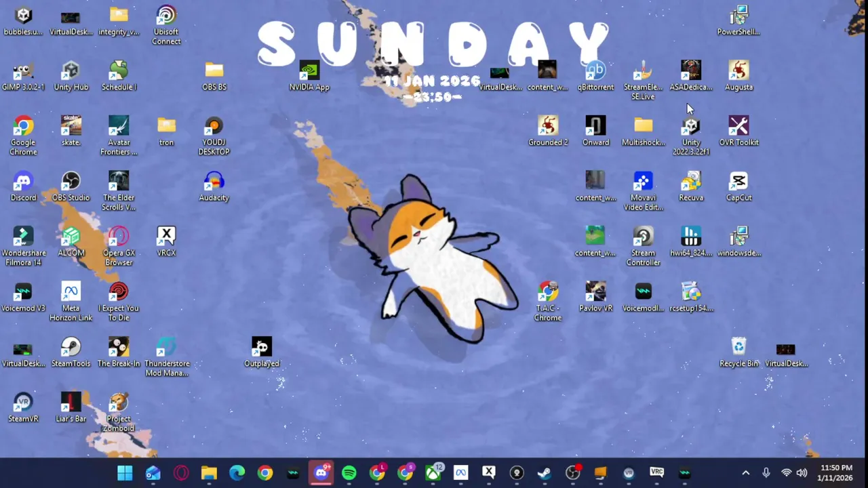This screenshot has width=868, height=488.
Task: Select the Meta Horizon Link icon
Action: click(71, 302)
